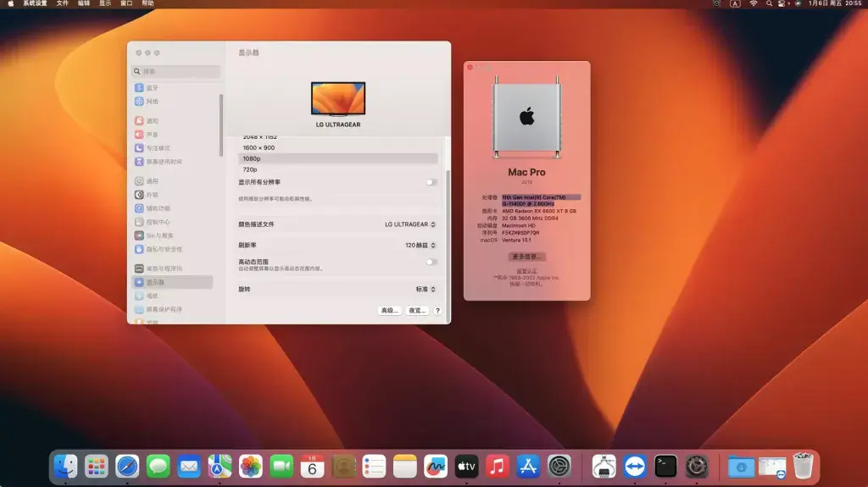Open the Notes app in the Dock

click(404, 466)
